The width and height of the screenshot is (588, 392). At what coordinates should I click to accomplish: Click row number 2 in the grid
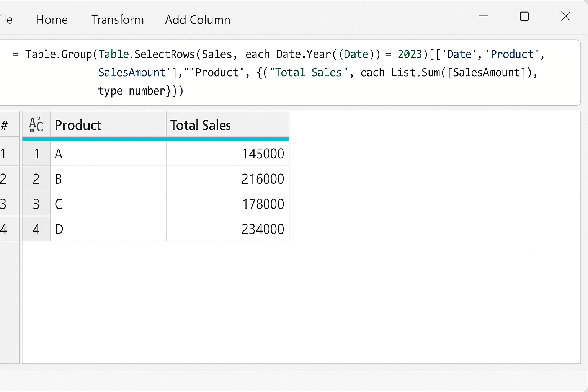pyautogui.click(x=36, y=179)
